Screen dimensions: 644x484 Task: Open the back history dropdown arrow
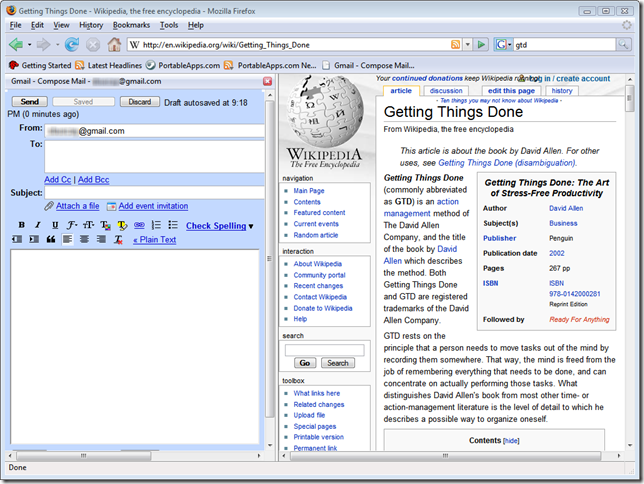click(x=30, y=44)
